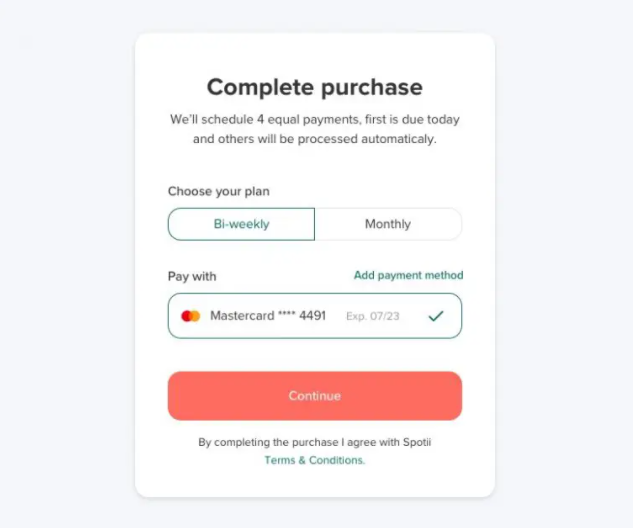Image resolution: width=633 pixels, height=528 pixels.
Task: Click the word Spotii in the agreement
Action: pyautogui.click(x=417, y=442)
